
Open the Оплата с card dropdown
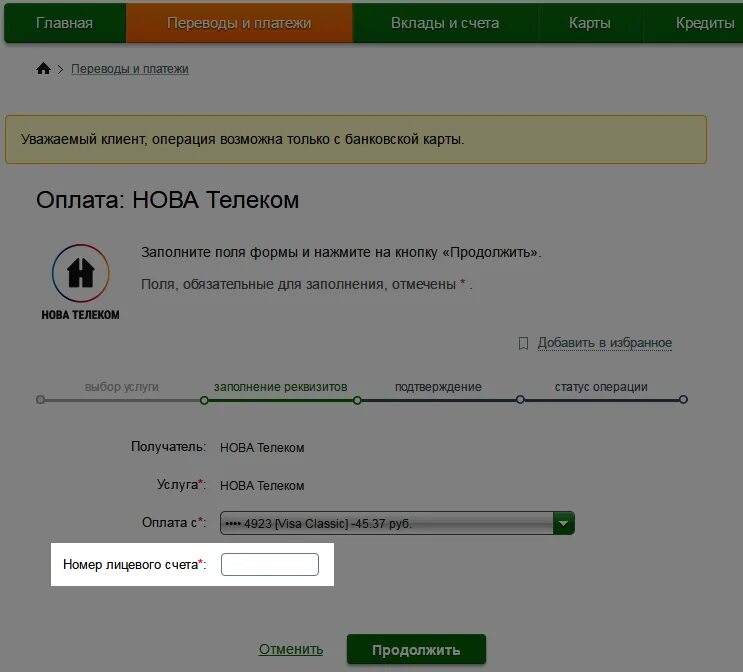point(397,523)
